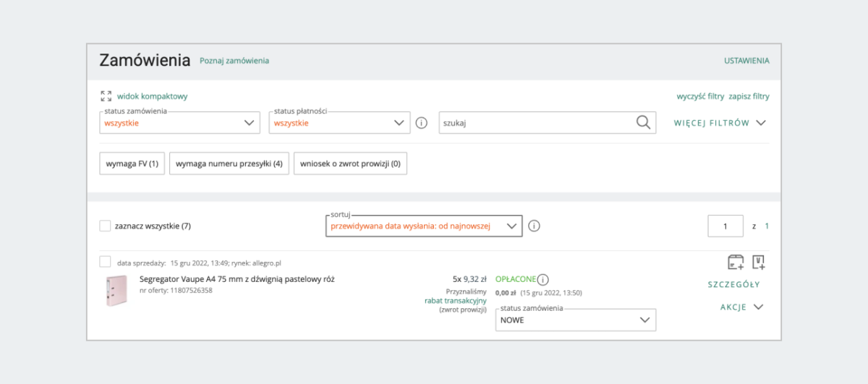
Task: Click the info icon beside status płatności
Action: point(422,123)
